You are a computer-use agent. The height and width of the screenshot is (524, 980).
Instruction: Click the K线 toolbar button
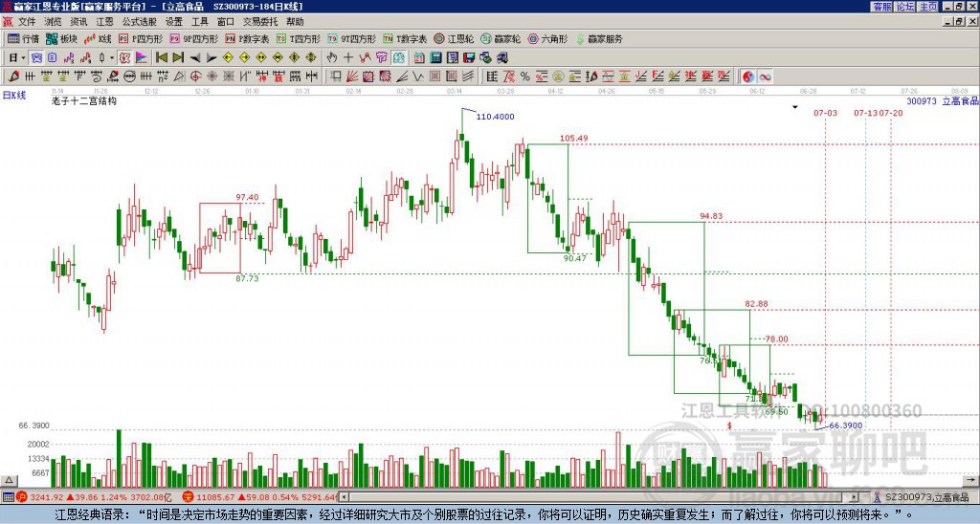[98, 38]
